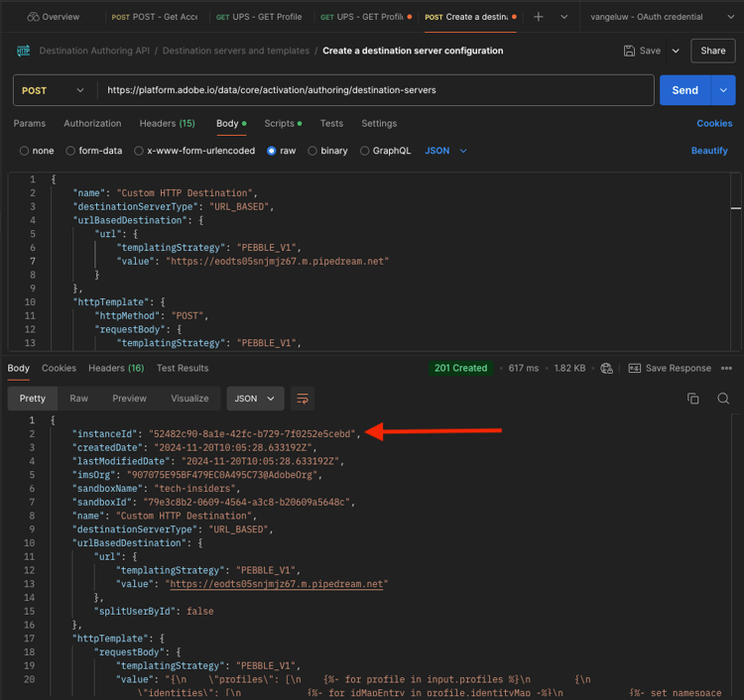Go to Destination servers and templates breadcrumb
This screenshot has height=700, width=744.
(x=236, y=51)
